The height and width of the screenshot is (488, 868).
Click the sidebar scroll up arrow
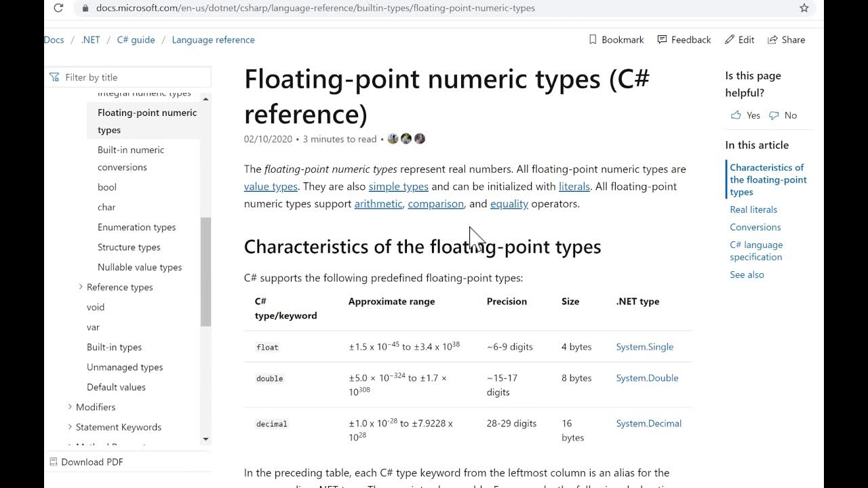(x=205, y=100)
